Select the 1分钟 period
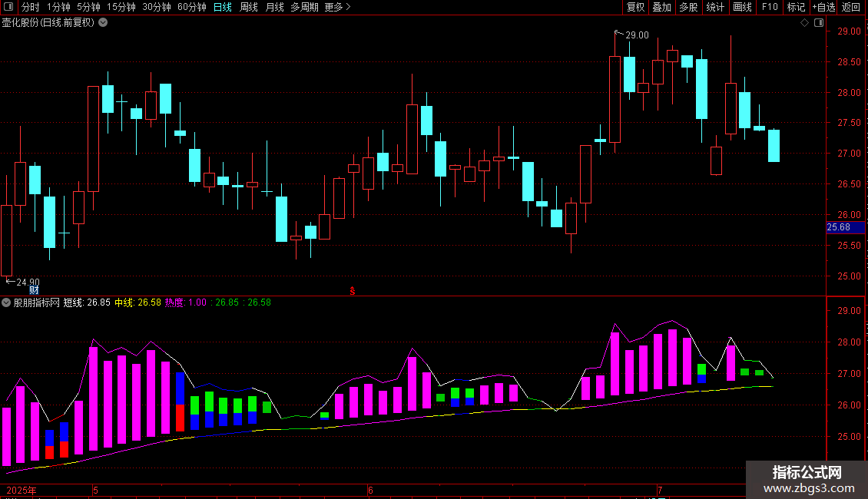The image size is (868, 499). click(x=58, y=7)
